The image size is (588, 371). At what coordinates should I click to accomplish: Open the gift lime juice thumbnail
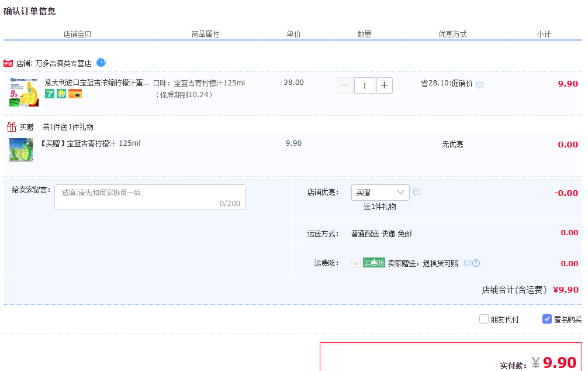pyautogui.click(x=21, y=150)
